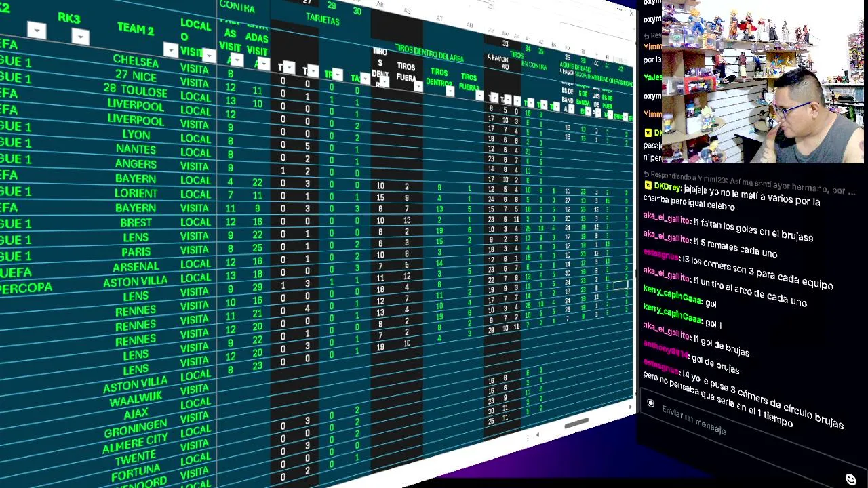Viewport: 868px width, 488px height.
Task: Open the TIROS DENTRO2 column filter arrow
Action: coord(449,90)
